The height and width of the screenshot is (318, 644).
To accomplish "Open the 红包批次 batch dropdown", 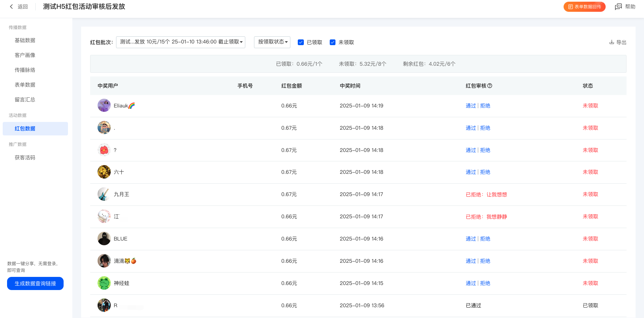I will tap(181, 42).
